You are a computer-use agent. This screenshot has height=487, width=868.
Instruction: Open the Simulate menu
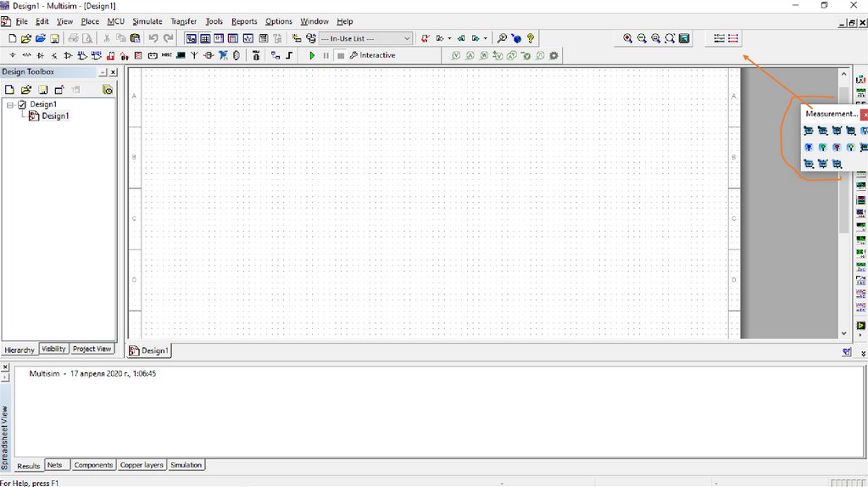(x=147, y=21)
